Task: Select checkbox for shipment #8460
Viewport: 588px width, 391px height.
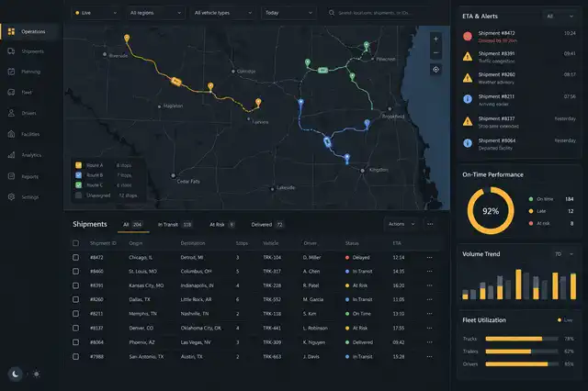Action: [75, 271]
